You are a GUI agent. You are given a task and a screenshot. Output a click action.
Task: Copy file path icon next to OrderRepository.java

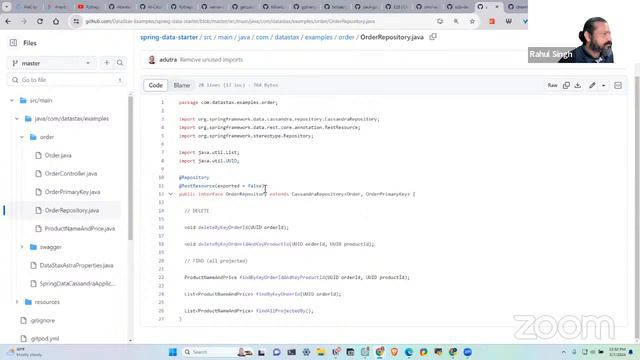[x=433, y=37]
